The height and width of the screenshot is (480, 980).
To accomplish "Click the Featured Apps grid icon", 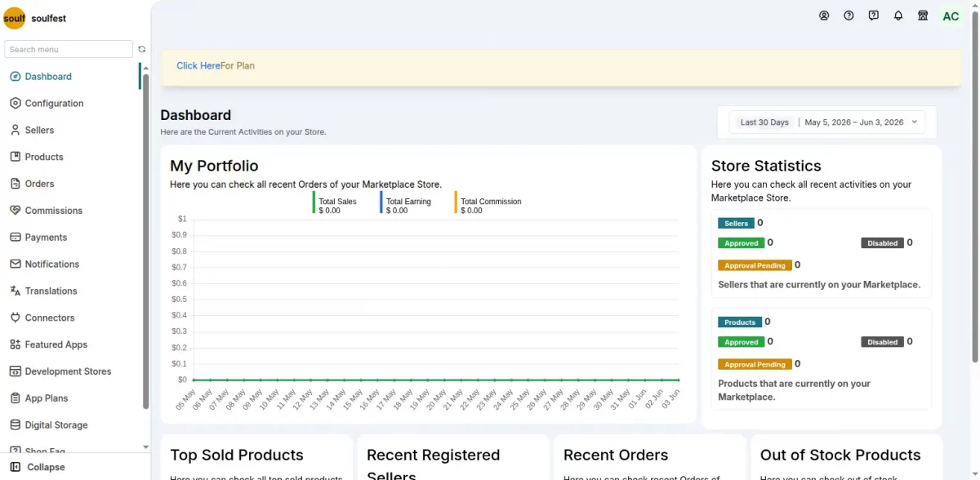I will click(15, 344).
